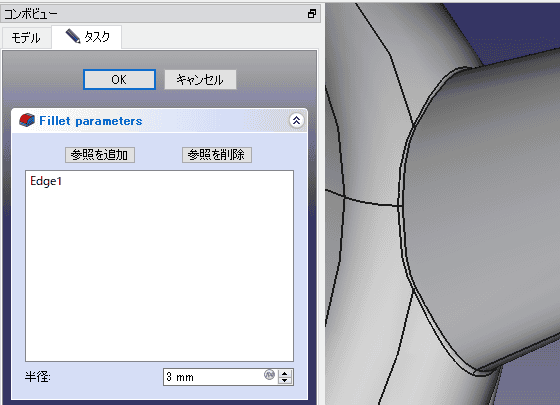Image resolution: width=560 pixels, height=405 pixels.
Task: Undock the コンボビュー panel with float icon
Action: (x=311, y=14)
